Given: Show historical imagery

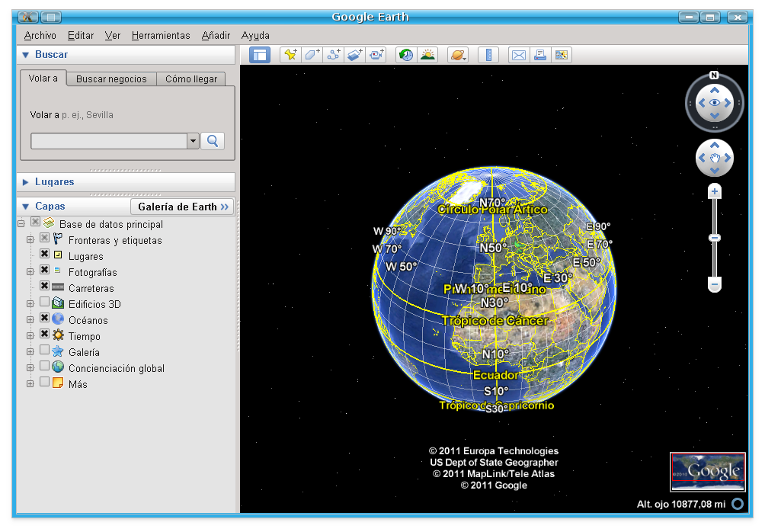Looking at the screenshot, I should click(x=405, y=54).
